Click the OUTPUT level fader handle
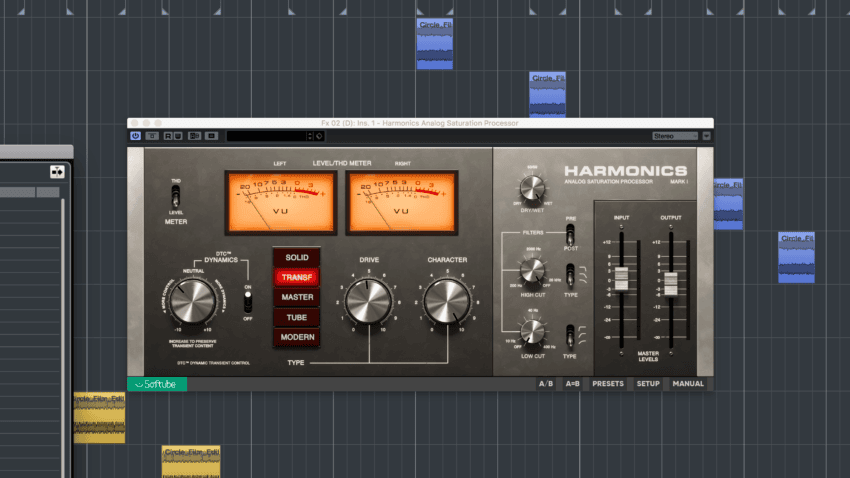The height and width of the screenshot is (478, 850). [x=671, y=284]
